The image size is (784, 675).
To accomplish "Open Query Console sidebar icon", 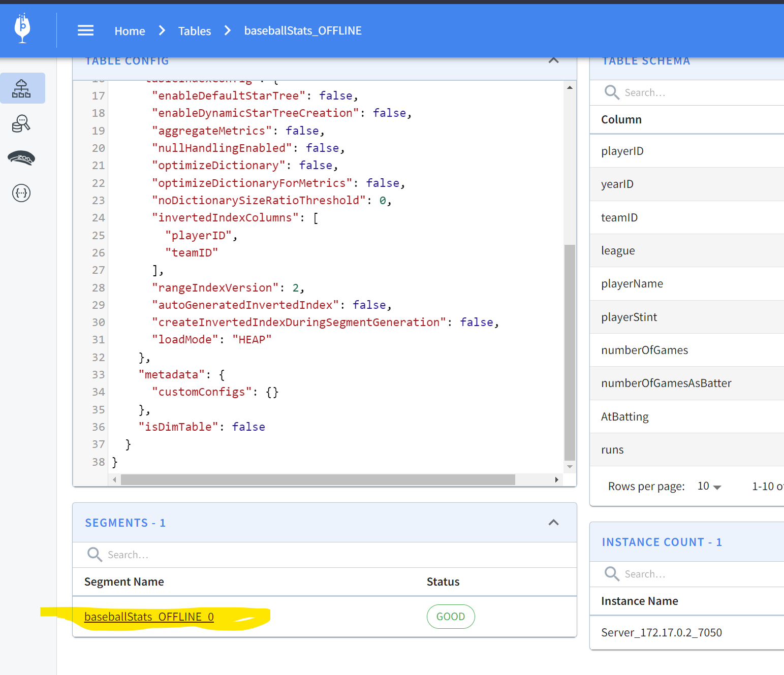I will coord(21,123).
